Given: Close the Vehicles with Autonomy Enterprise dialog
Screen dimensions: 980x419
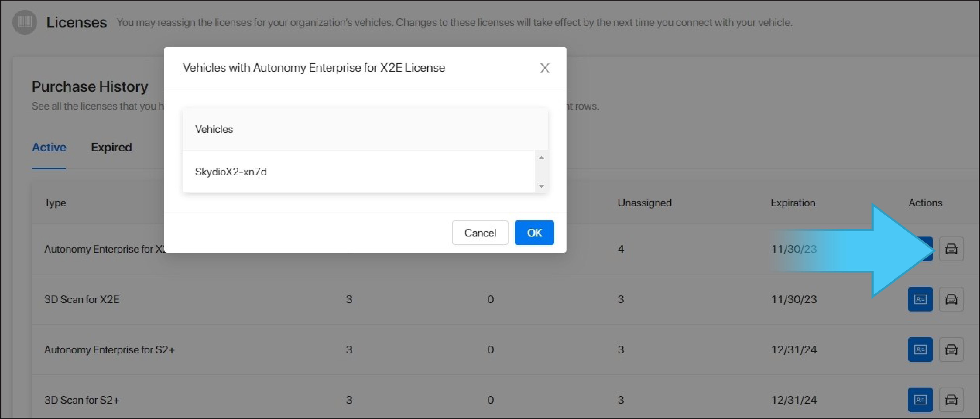Looking at the screenshot, I should [x=544, y=68].
